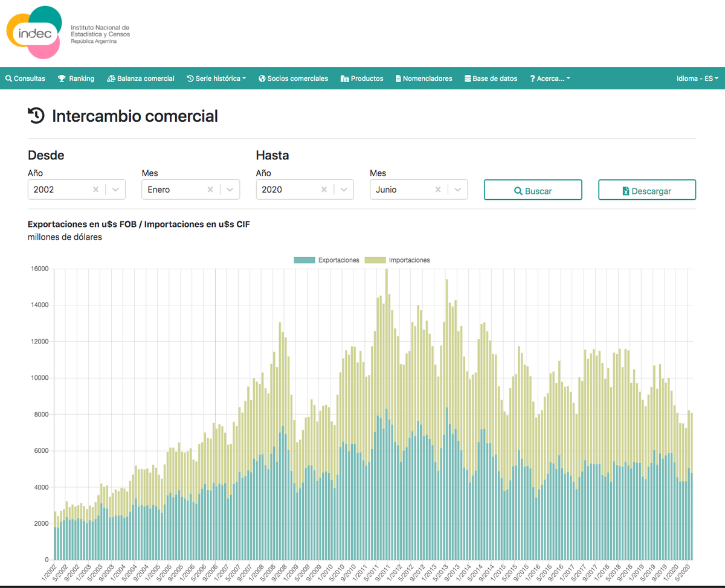Click the 8000 y-axis label
This screenshot has width=725, height=588.
tap(41, 414)
